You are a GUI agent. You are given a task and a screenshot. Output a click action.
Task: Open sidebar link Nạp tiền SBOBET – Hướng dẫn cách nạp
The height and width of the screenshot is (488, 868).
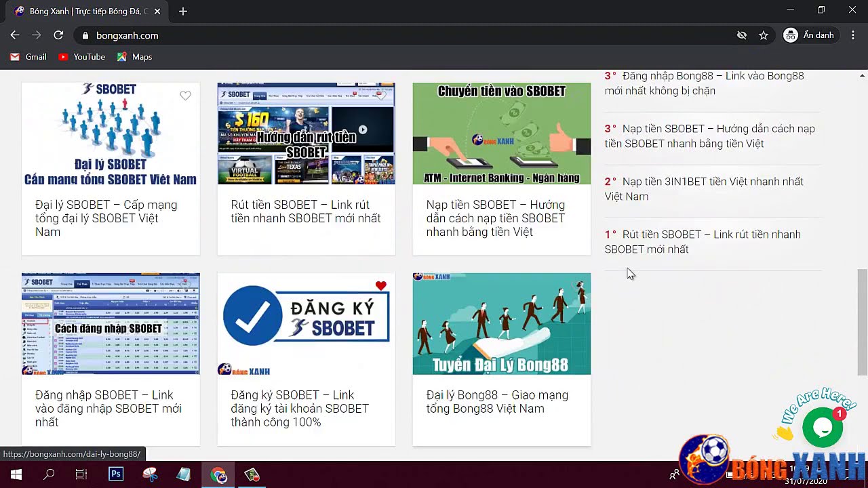tap(710, 136)
